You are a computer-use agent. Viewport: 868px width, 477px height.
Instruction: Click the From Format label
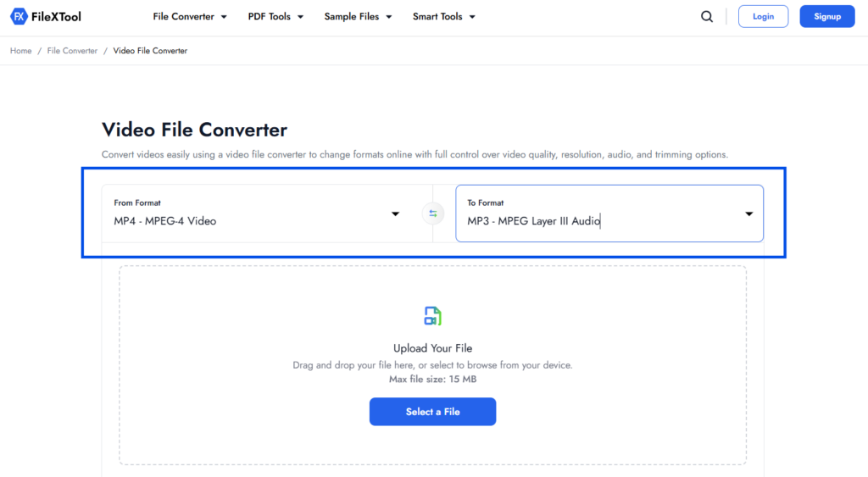[x=137, y=203]
